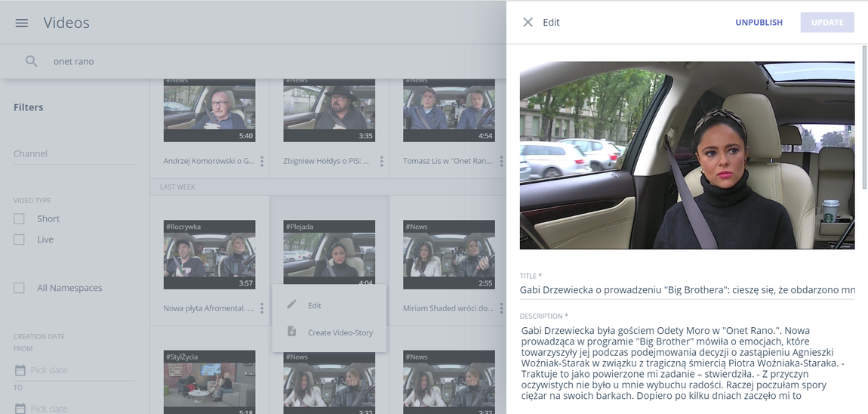868x414 pixels.
Task: Close the Edit panel
Action: [528, 22]
